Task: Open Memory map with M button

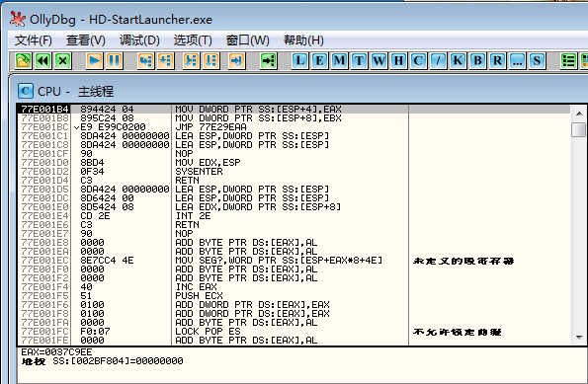Action: tap(339, 60)
